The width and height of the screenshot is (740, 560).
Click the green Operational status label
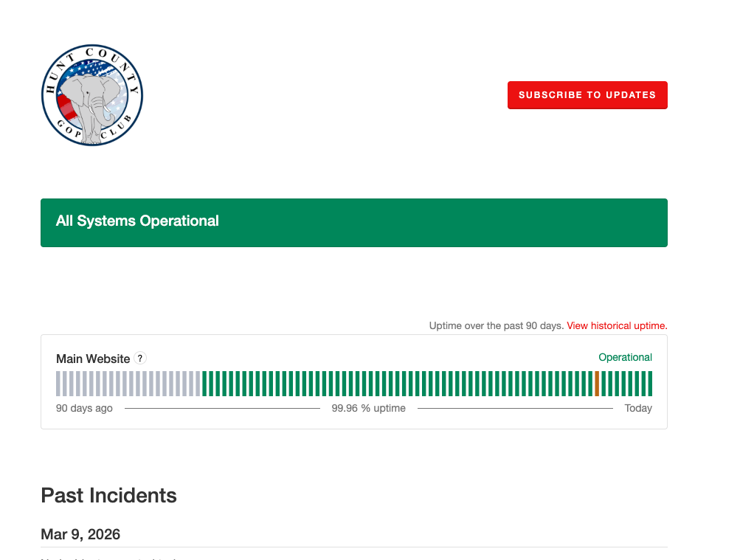(x=625, y=357)
